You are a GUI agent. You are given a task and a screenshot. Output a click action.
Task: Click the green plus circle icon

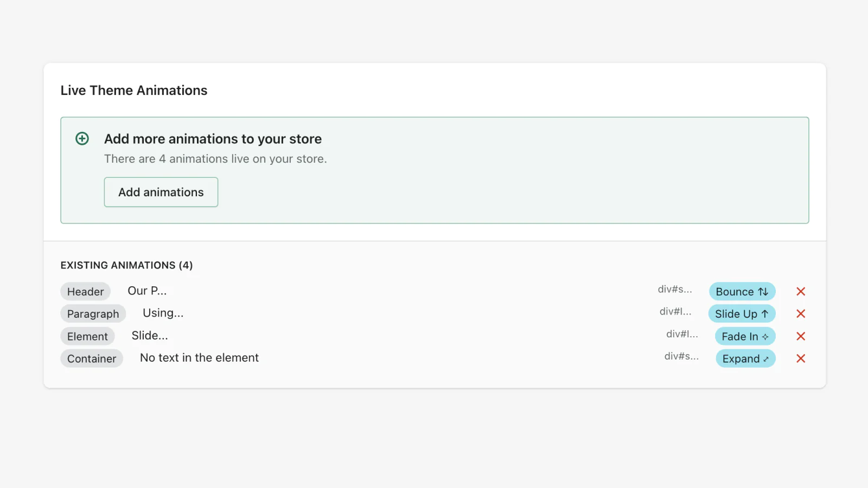(x=82, y=139)
